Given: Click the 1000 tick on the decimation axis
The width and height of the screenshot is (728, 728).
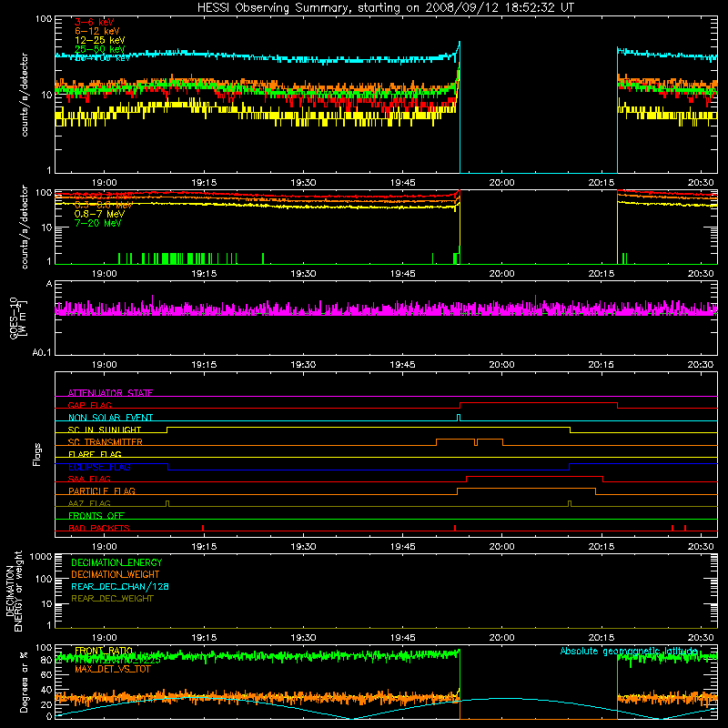Looking at the screenshot, I should click(x=41, y=556).
